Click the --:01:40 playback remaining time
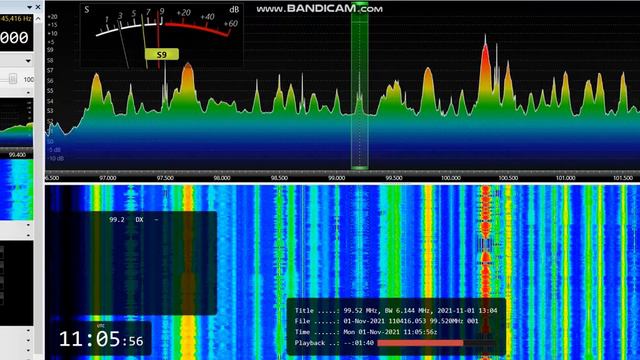640x360 pixels. [358, 343]
